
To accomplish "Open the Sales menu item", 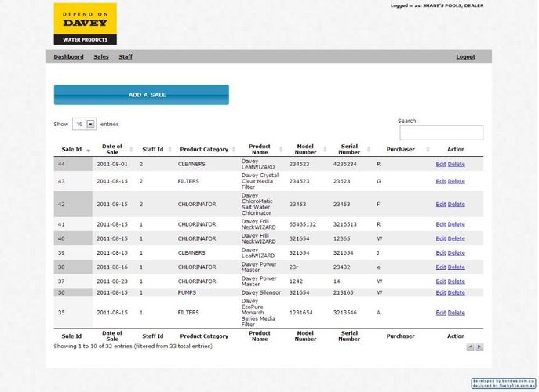I will [x=101, y=56].
